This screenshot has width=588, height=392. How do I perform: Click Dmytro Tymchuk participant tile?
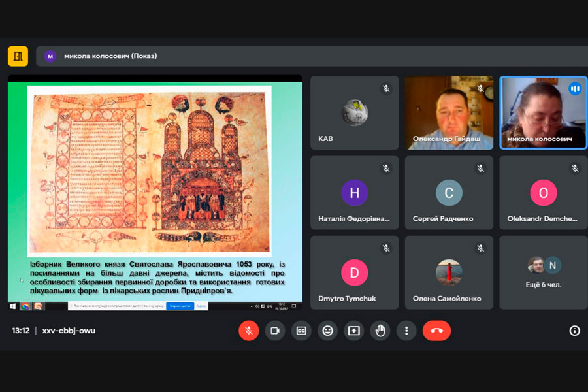(x=354, y=272)
